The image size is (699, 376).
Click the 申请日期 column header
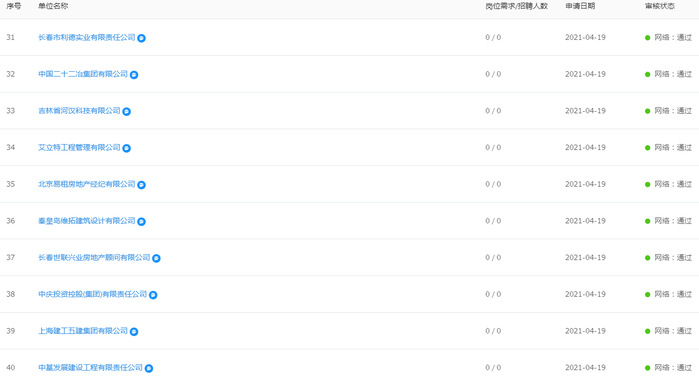point(580,6)
